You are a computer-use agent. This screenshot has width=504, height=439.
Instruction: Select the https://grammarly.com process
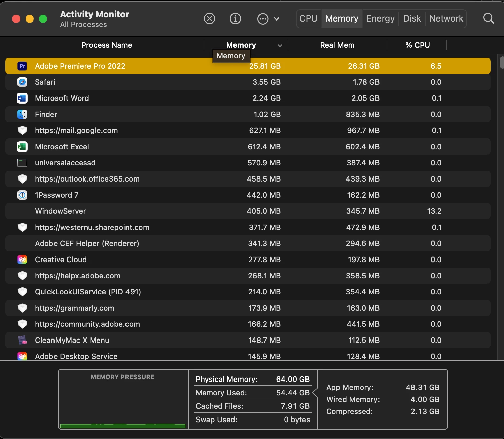point(74,308)
